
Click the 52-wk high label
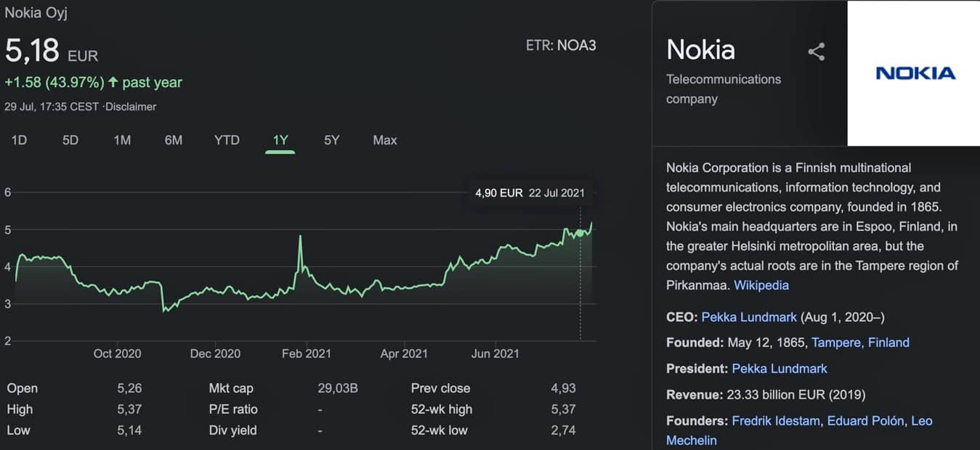point(442,409)
